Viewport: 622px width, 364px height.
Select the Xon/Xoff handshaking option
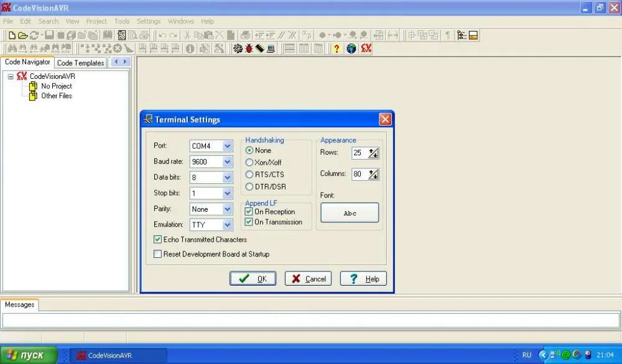(x=249, y=162)
